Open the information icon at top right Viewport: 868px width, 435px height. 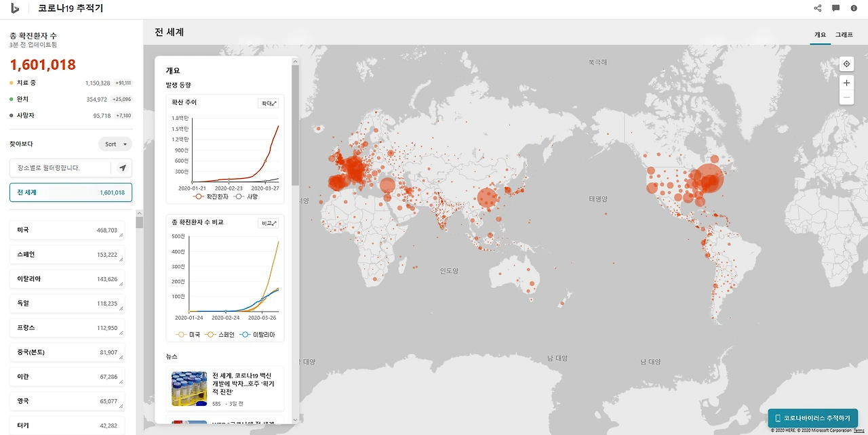(x=854, y=8)
